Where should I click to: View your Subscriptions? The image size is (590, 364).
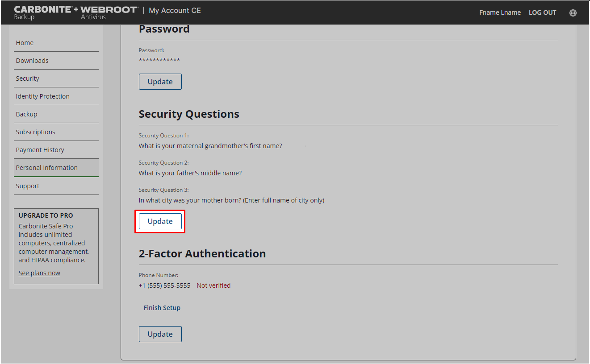point(35,132)
